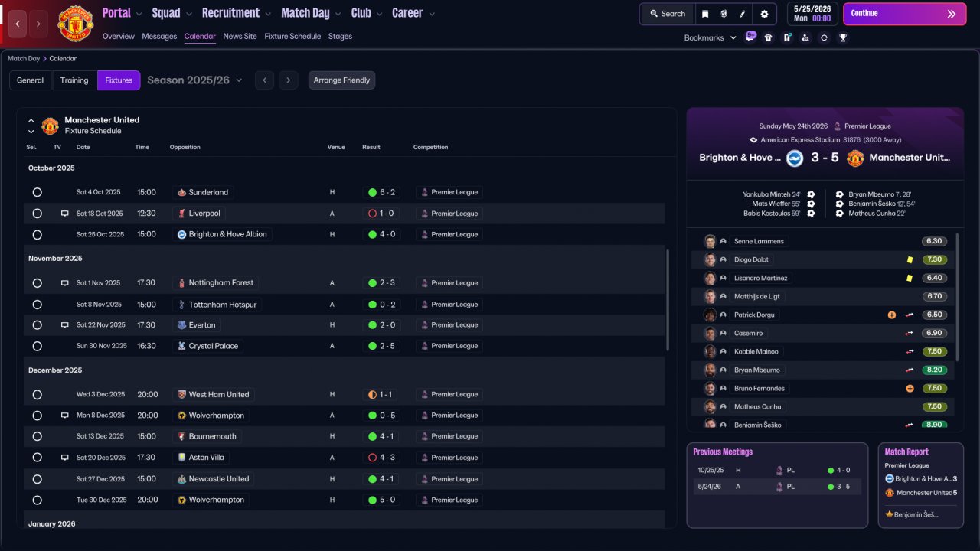Open the Fixture Schedule tab
This screenshot has width=980, height=551.
[292, 37]
